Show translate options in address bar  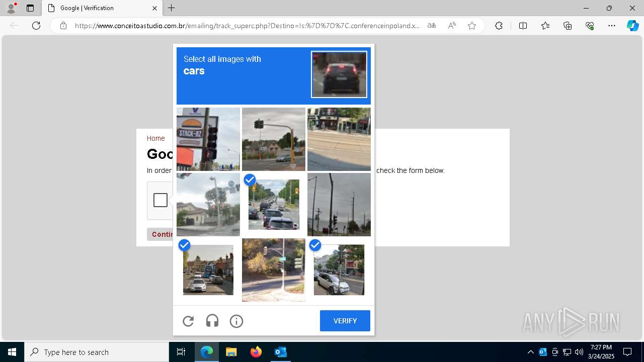point(432,26)
